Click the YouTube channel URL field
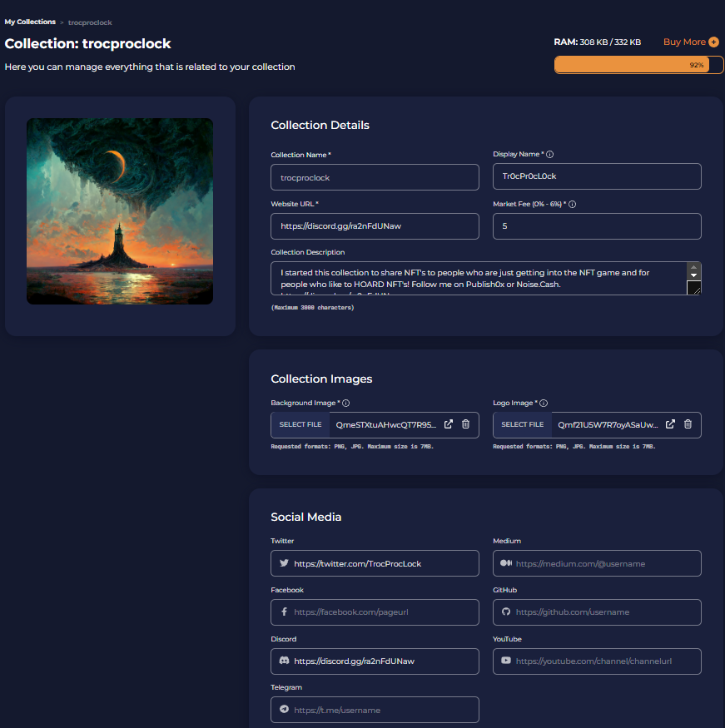 597,661
